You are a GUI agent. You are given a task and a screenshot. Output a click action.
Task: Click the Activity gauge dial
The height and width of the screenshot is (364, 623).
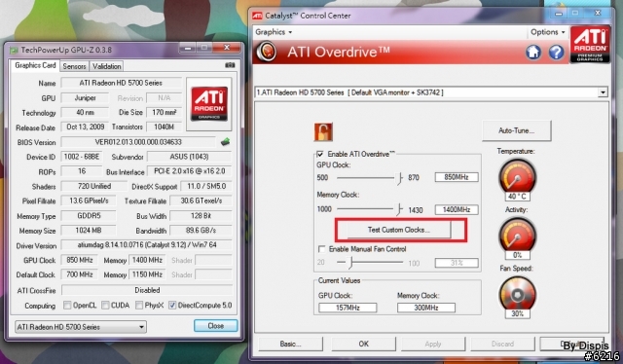(x=517, y=235)
